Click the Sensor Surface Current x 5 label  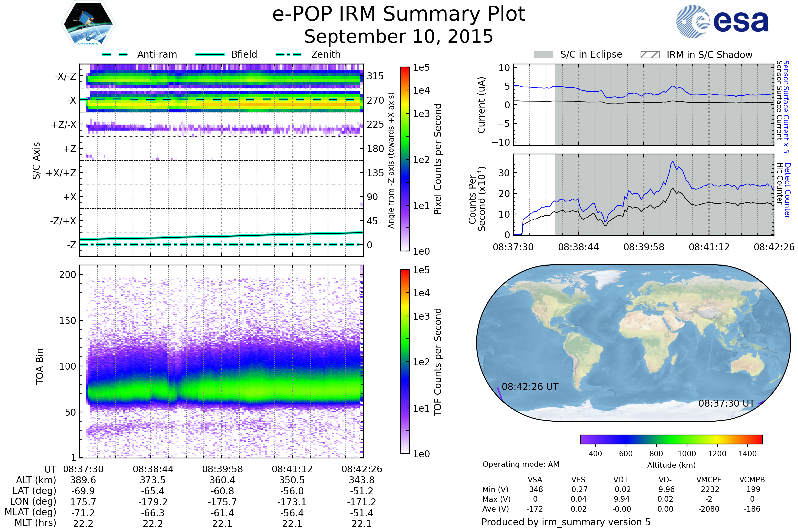click(786, 106)
